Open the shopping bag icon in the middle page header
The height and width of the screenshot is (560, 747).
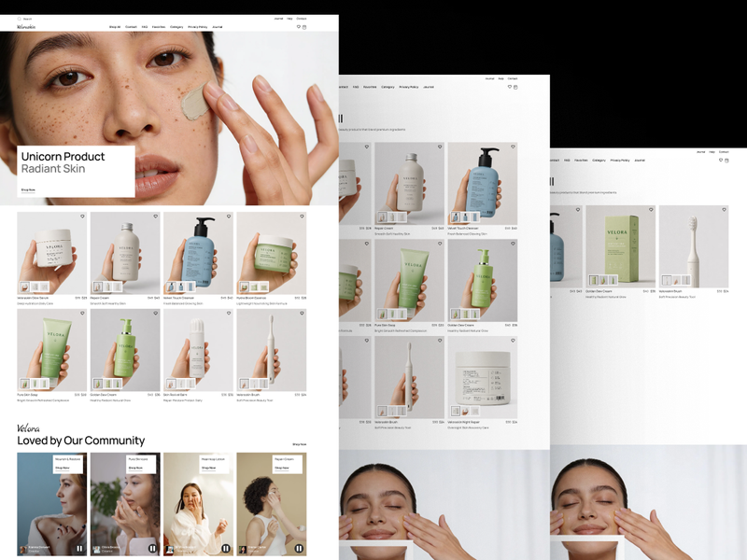pos(515,87)
